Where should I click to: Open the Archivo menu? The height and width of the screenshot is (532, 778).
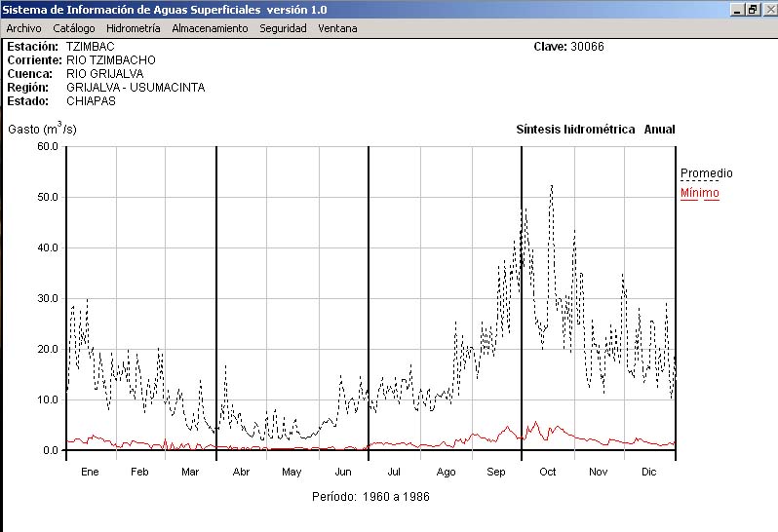pos(23,28)
